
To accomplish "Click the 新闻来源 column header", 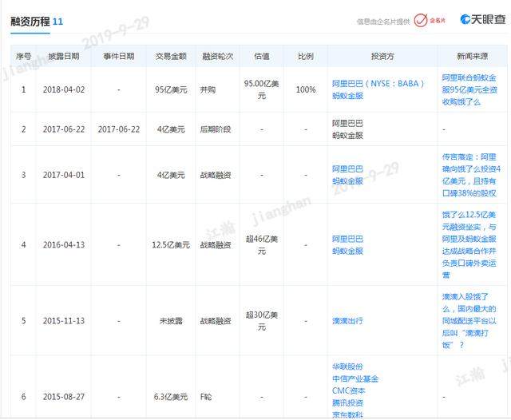I will [x=472, y=56].
